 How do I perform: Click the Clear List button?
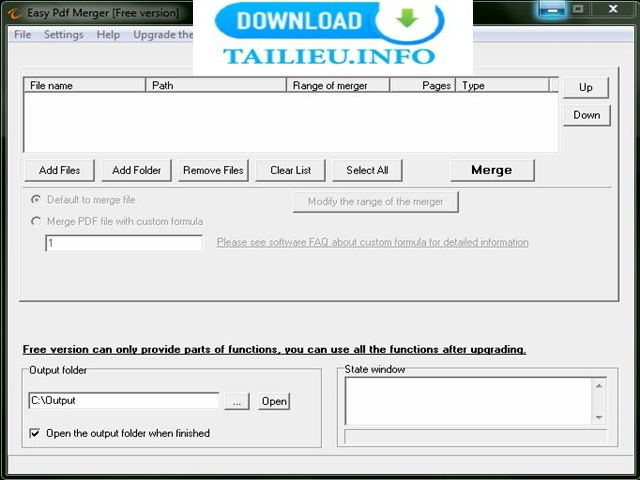(x=290, y=170)
